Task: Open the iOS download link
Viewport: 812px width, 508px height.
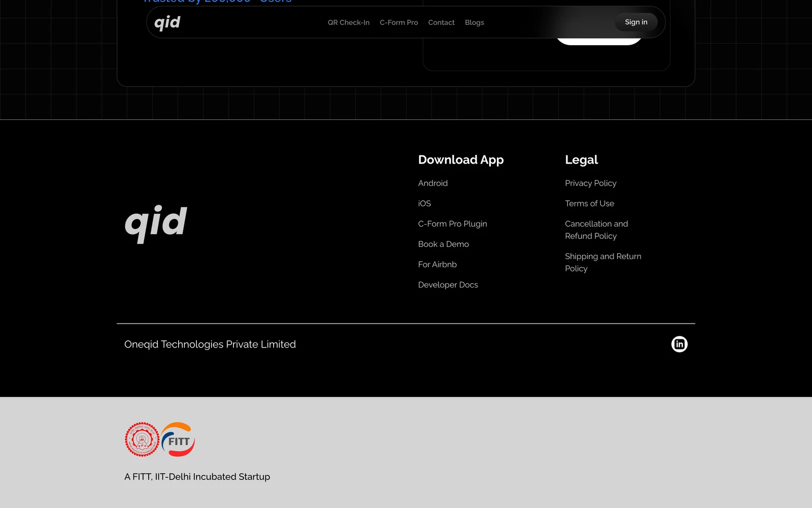Action: pos(424,203)
